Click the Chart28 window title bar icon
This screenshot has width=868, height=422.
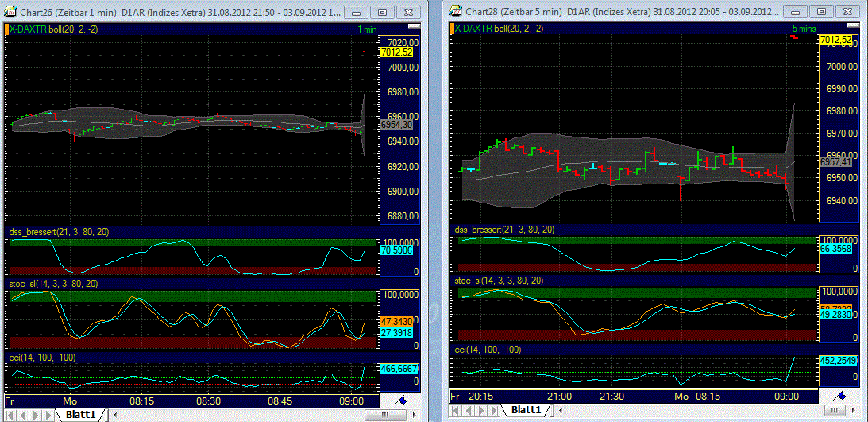tap(456, 10)
